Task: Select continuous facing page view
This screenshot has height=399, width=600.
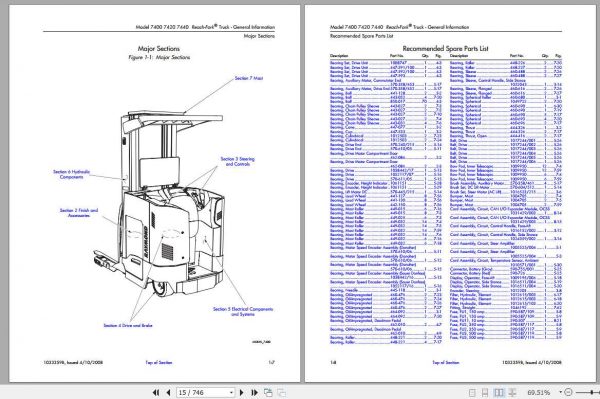Action: (x=512, y=392)
